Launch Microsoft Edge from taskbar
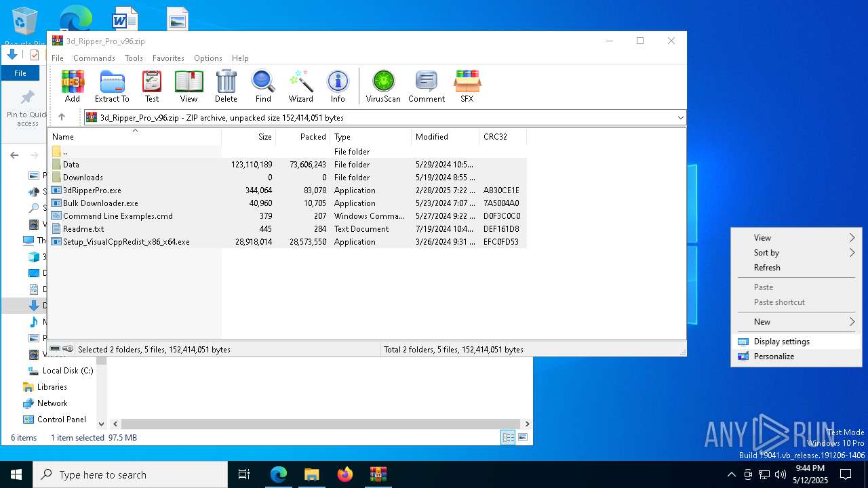The image size is (868, 488). [279, 474]
